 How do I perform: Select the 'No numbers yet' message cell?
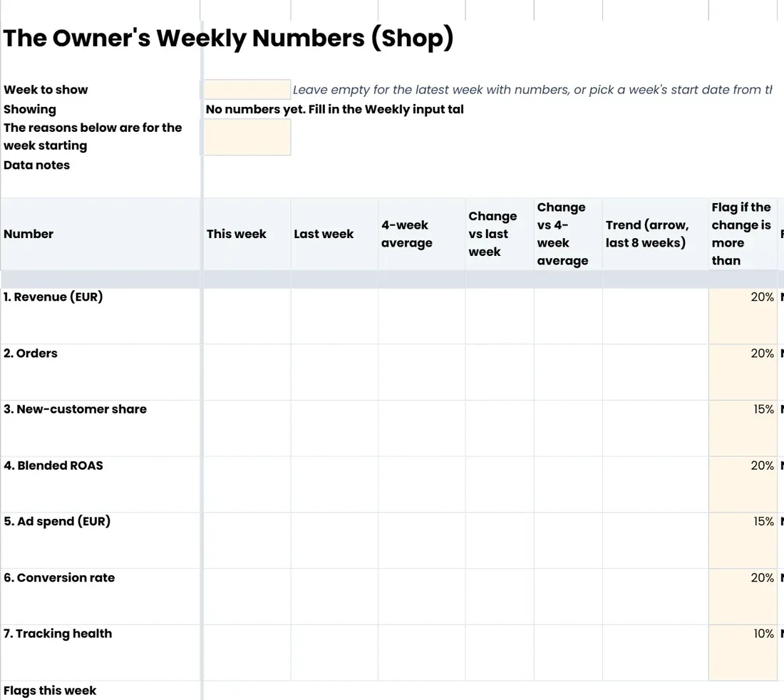(x=334, y=109)
